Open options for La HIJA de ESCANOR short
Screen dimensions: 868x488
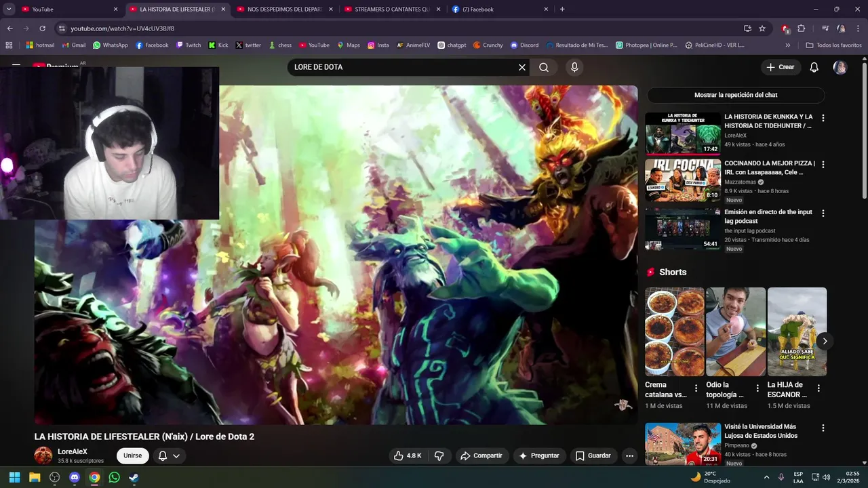pos(818,388)
